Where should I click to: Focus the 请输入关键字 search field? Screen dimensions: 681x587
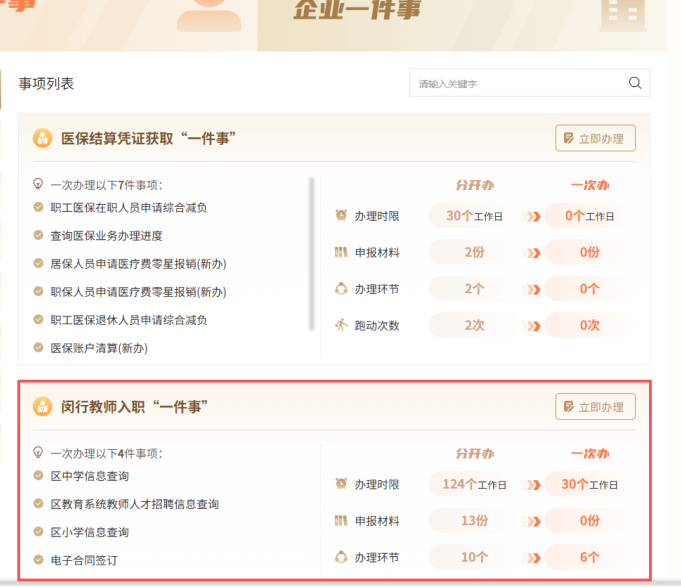(515, 83)
